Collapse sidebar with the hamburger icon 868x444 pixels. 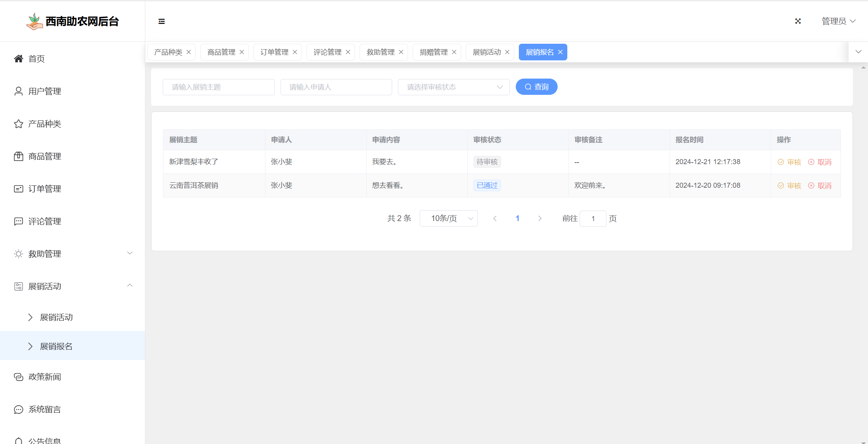(162, 21)
